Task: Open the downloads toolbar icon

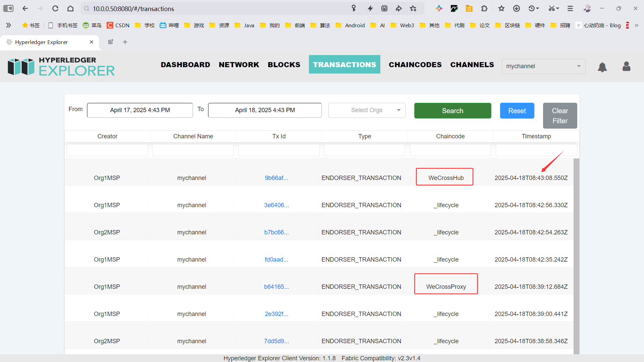Action: click(517, 8)
